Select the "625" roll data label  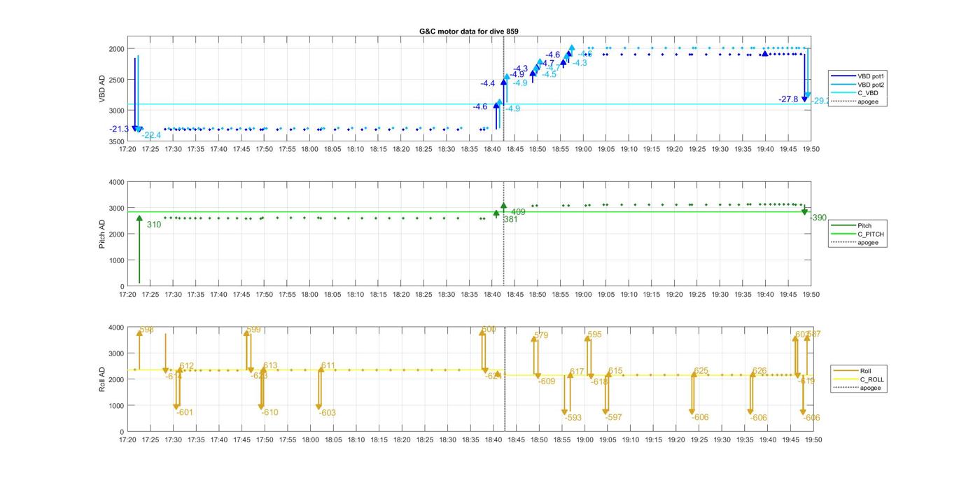click(x=701, y=371)
